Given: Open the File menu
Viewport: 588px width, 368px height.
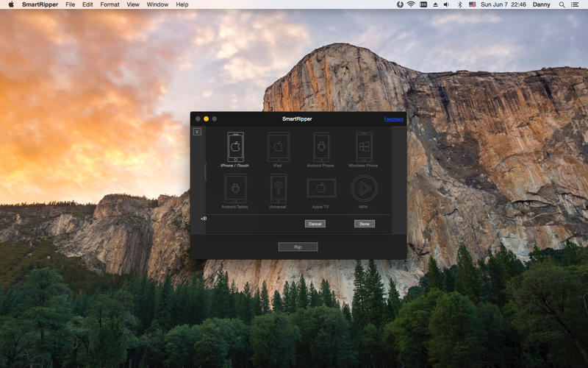Looking at the screenshot, I should 70,4.
